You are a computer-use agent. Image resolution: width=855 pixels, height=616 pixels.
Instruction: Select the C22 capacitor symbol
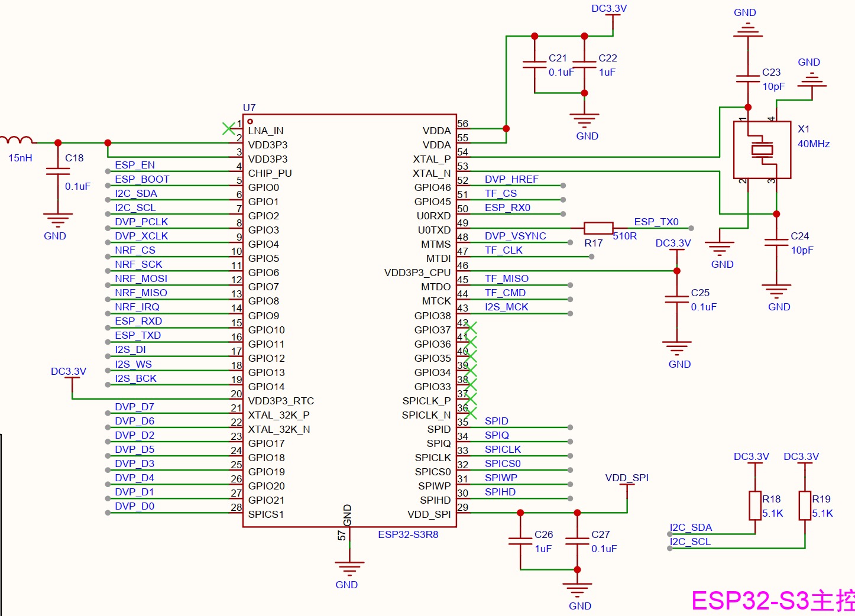(x=584, y=64)
